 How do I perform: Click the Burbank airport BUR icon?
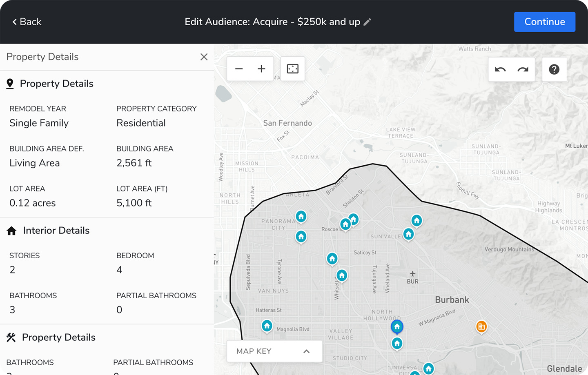pos(412,274)
